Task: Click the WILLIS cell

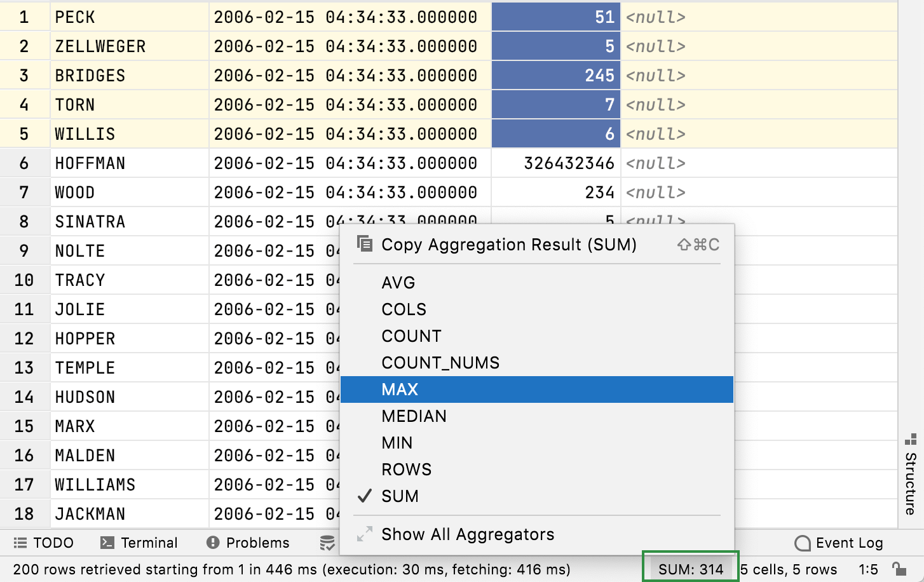Action: 130,134
